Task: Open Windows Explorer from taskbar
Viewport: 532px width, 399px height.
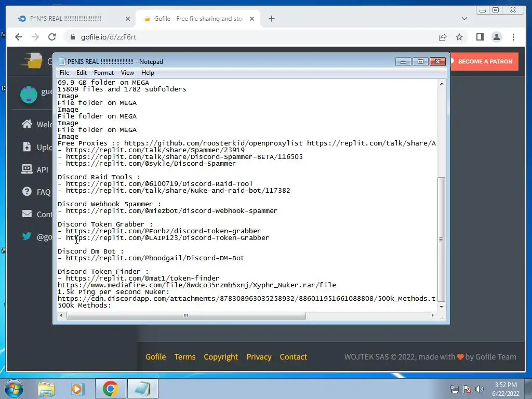Action: [46, 389]
